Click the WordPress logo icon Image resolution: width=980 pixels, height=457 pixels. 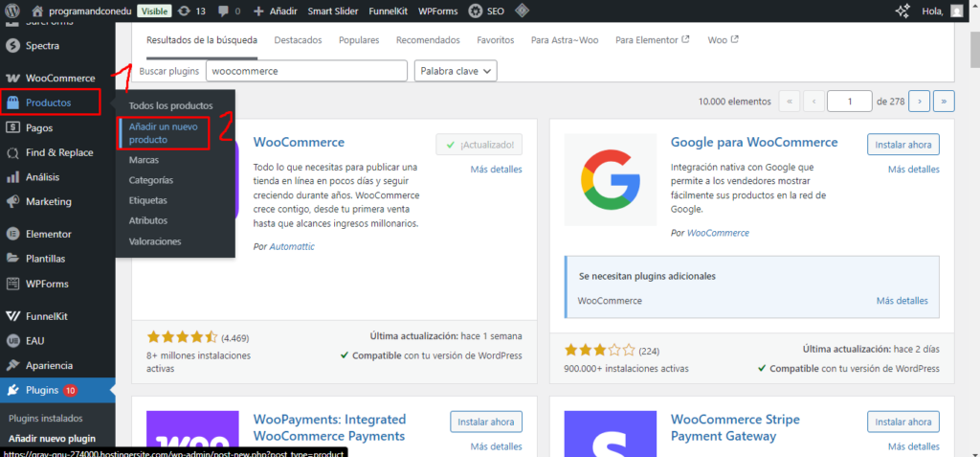pyautogui.click(x=13, y=11)
